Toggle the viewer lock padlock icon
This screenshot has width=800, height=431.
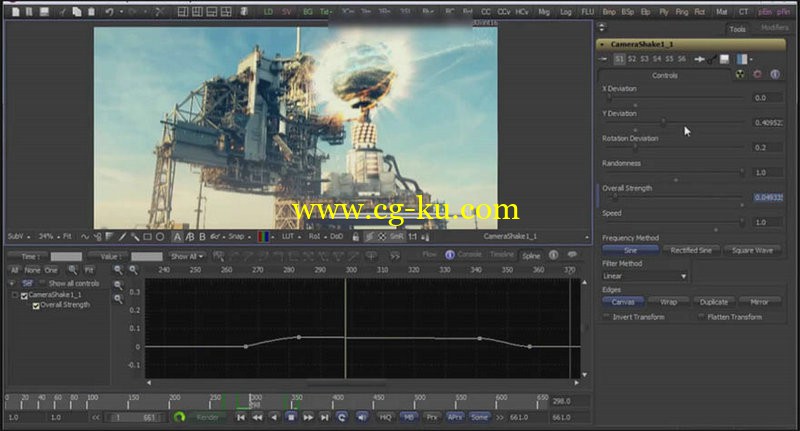tap(356, 237)
